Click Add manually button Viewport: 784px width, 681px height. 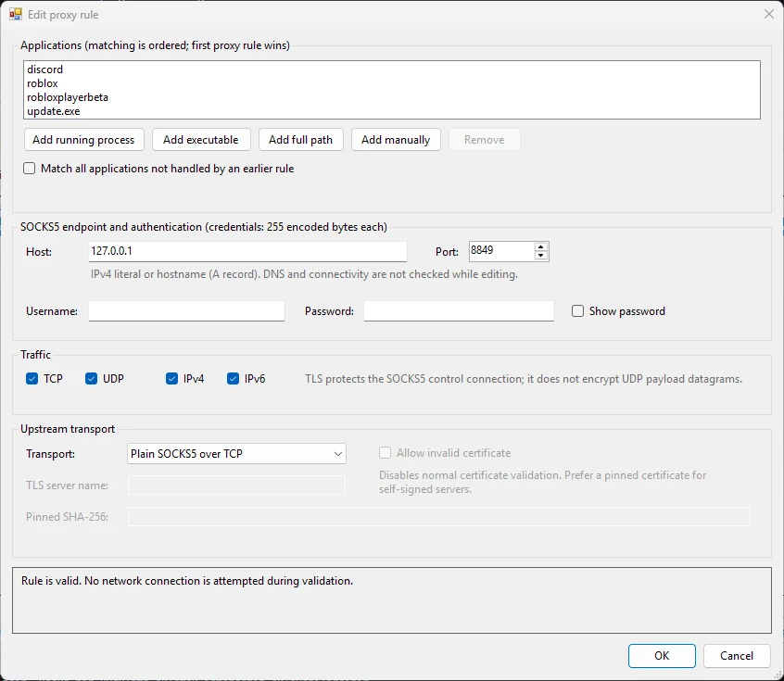(396, 140)
